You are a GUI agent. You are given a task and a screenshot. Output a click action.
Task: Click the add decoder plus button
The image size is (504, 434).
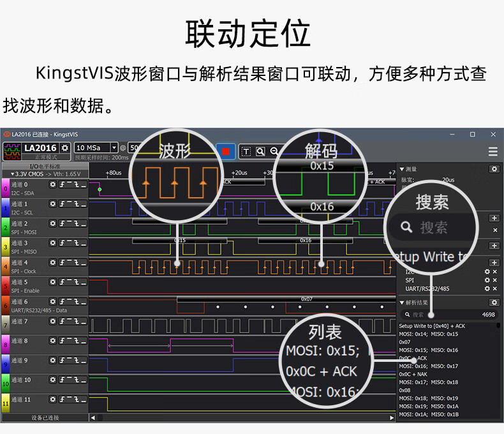pos(494,262)
